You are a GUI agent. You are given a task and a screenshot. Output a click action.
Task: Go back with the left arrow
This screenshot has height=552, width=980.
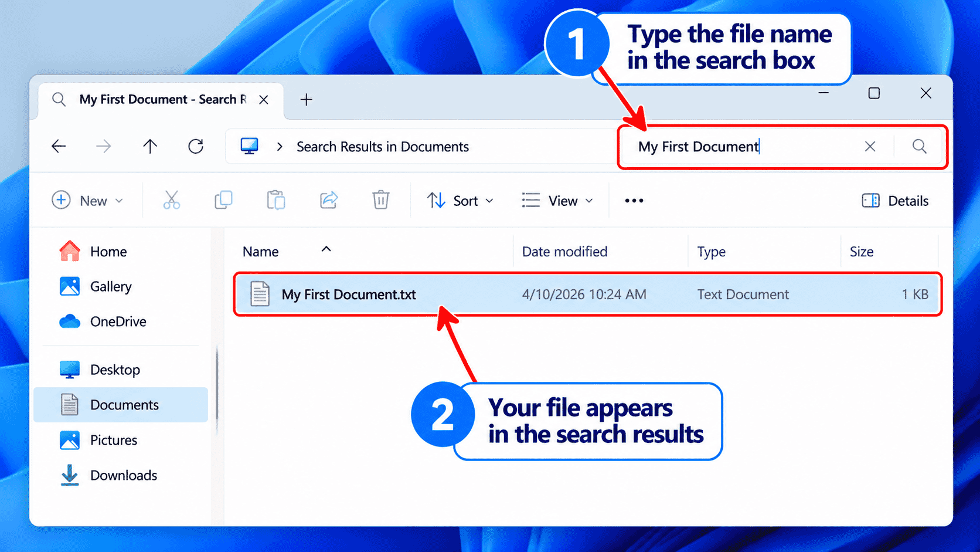(x=59, y=146)
